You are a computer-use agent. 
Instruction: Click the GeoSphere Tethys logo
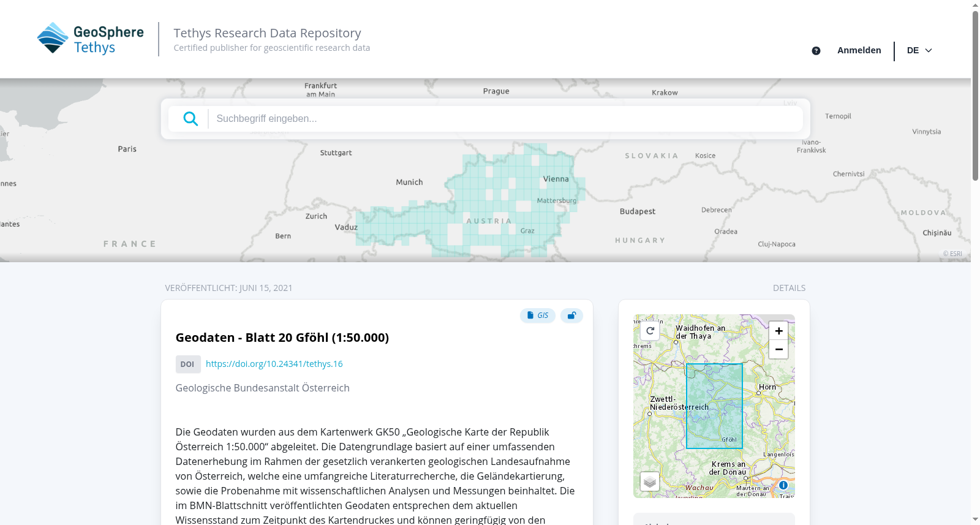point(91,39)
